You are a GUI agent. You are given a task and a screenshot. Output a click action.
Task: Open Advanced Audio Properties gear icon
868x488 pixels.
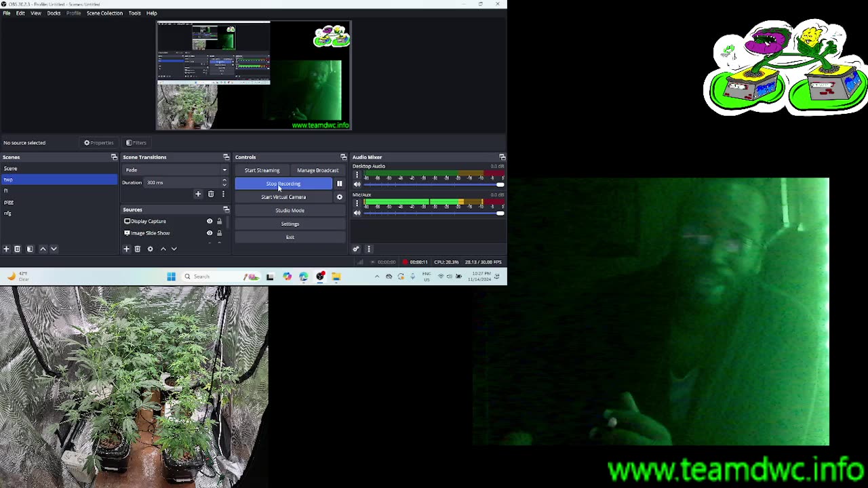(x=356, y=249)
